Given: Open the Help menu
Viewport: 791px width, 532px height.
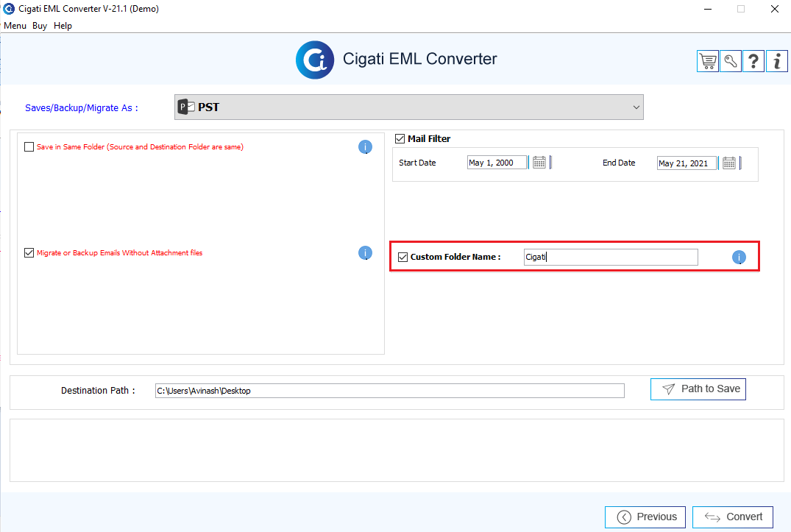Looking at the screenshot, I should coord(63,26).
